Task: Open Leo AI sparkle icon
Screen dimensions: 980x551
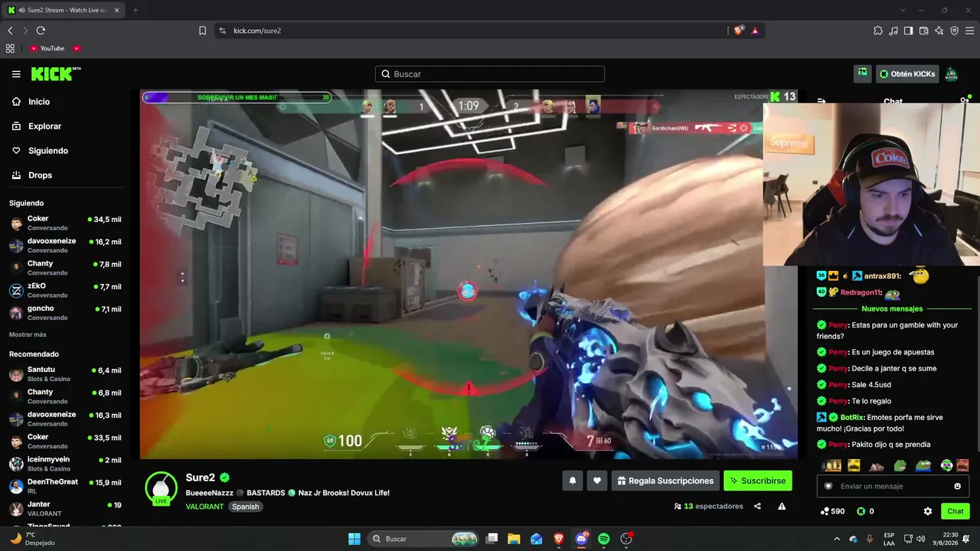Action: point(939,31)
